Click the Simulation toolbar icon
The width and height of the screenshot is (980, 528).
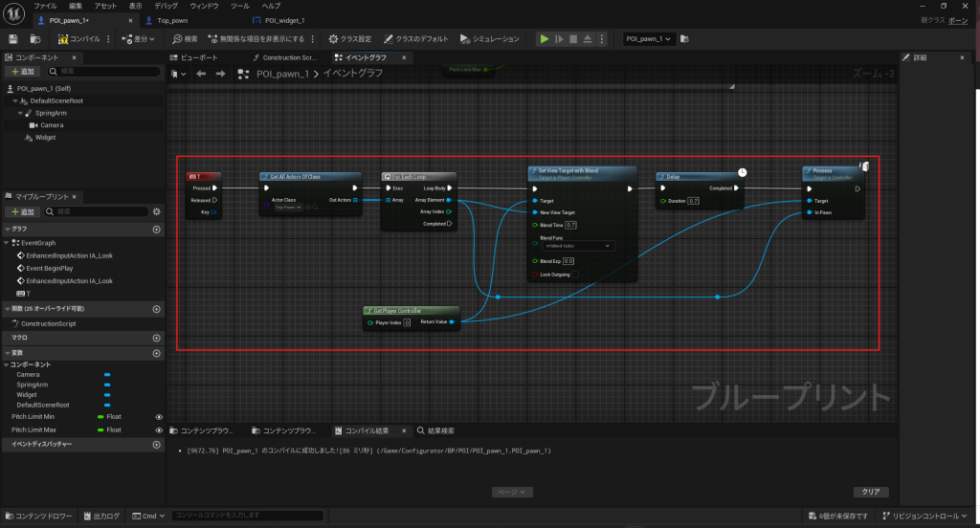tap(464, 39)
